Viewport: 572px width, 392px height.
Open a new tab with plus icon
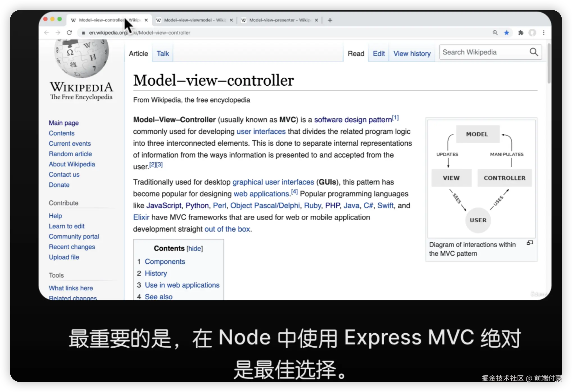click(x=330, y=20)
